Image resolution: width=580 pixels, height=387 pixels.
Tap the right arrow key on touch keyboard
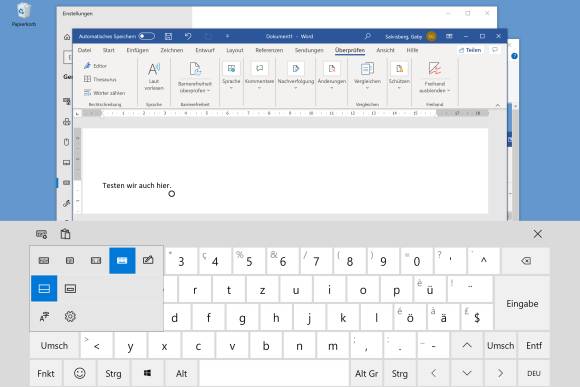click(500, 373)
